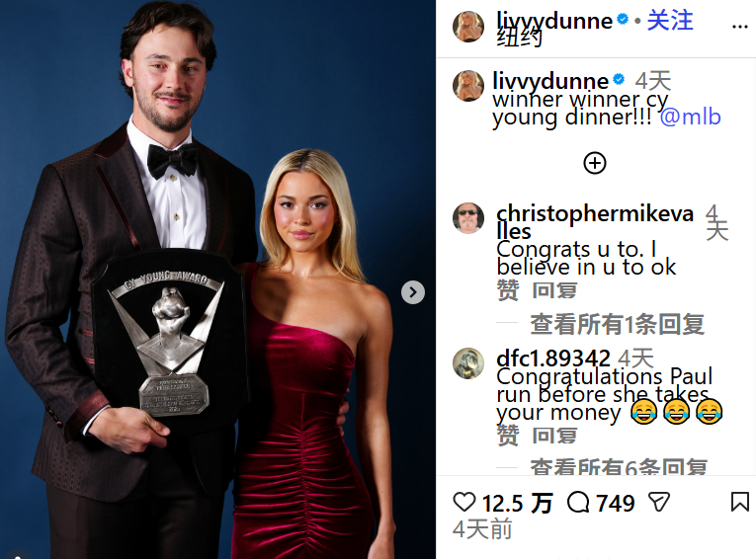View likes list showing 12.5 万
The height and width of the screenshot is (559, 756).
517,503
